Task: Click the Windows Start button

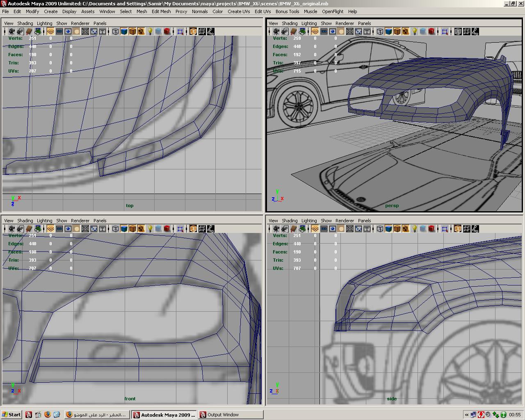Action: click(x=11, y=415)
